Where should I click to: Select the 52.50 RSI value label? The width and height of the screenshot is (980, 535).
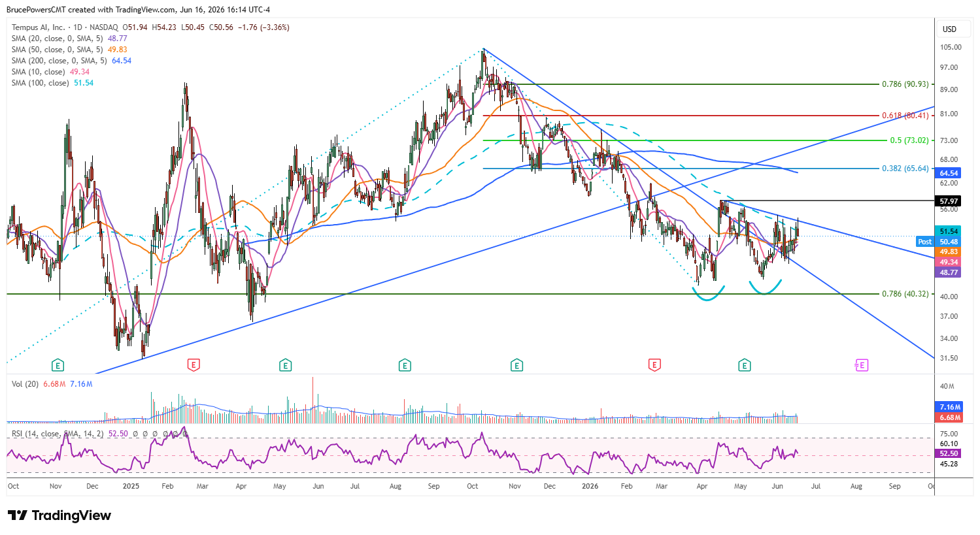pyautogui.click(x=949, y=453)
